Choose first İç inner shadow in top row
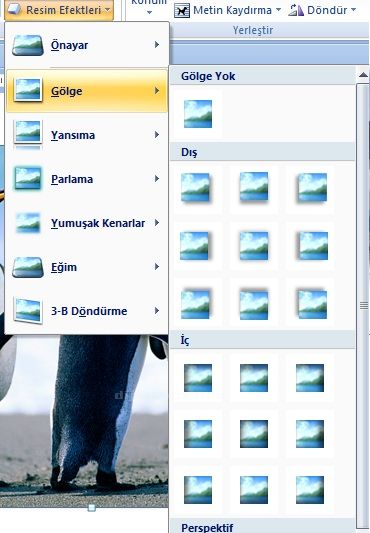The width and height of the screenshot is (370, 533). [x=198, y=378]
